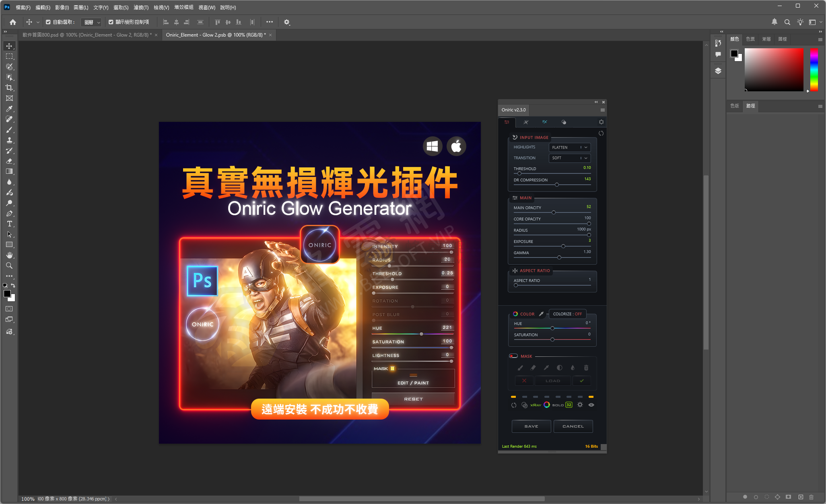Toggle the 32-bit mode indicator
The height and width of the screenshot is (504, 826).
(569, 405)
